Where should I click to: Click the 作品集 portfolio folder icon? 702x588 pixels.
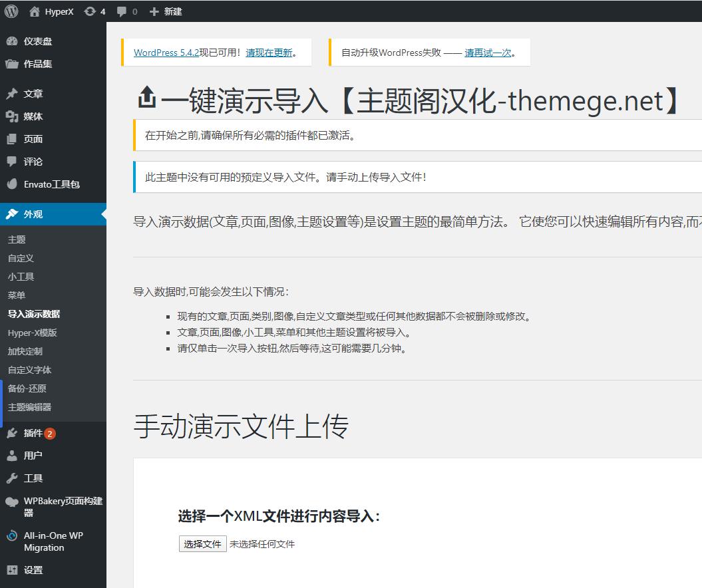coord(12,64)
